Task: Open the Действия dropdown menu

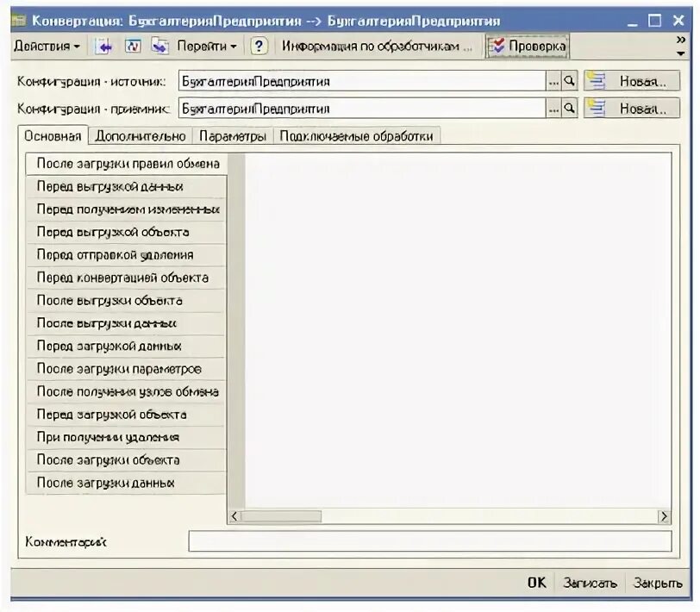Action: tap(47, 46)
